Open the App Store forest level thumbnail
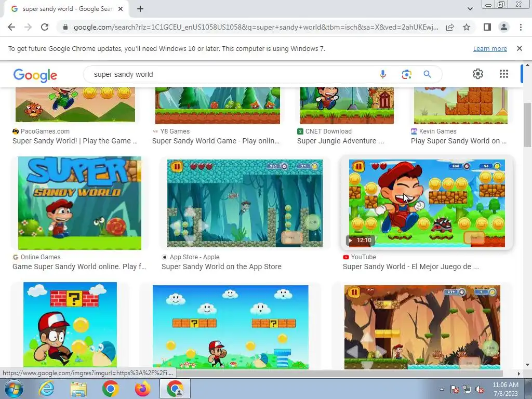 click(245, 203)
